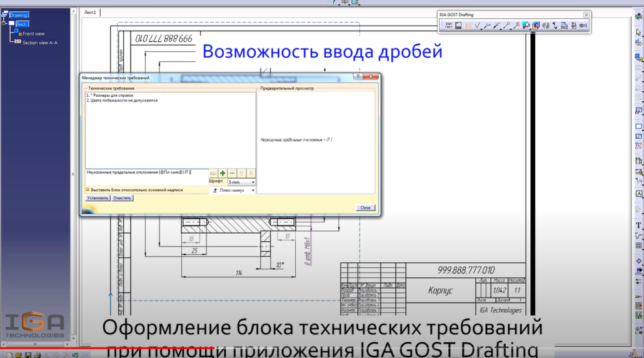644x358 pixels.
Task: Click green plus to add requirement
Action: click(222, 172)
